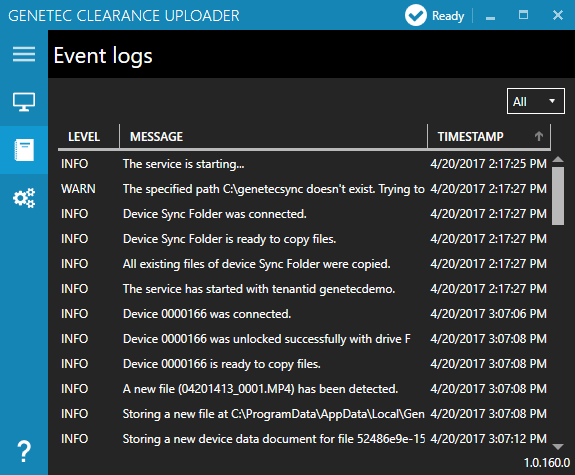Select 'The specified path C:\genetecsync doesn't exist' message

tap(274, 189)
